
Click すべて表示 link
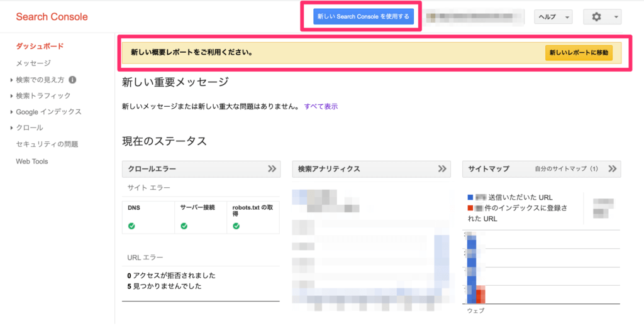(x=321, y=106)
